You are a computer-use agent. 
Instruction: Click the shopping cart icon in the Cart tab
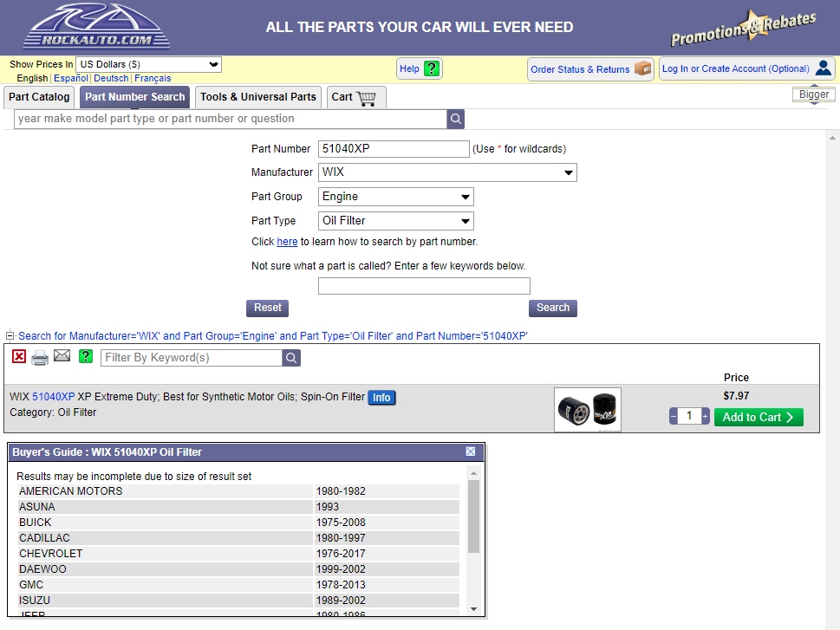pyautogui.click(x=367, y=98)
